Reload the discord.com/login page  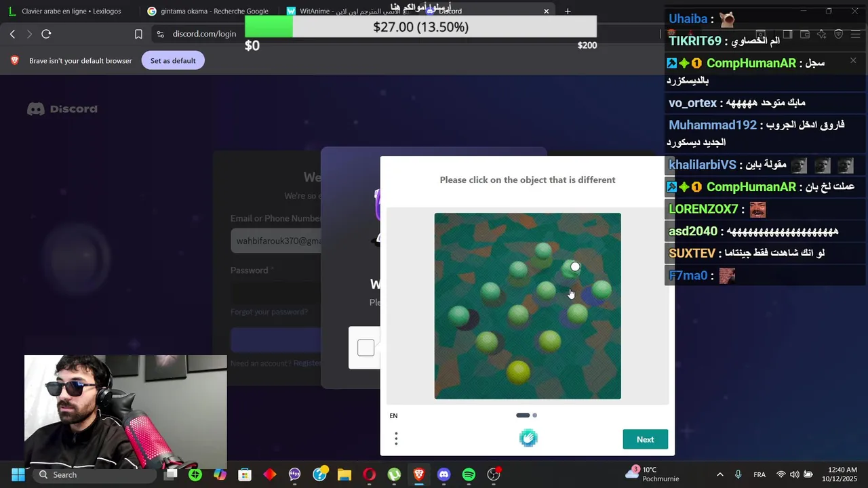click(46, 34)
